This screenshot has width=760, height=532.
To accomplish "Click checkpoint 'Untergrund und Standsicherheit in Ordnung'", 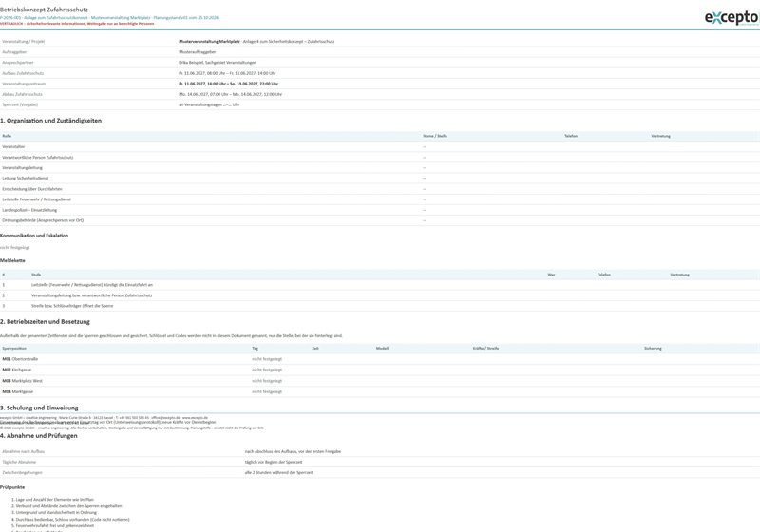I will (56, 513).
